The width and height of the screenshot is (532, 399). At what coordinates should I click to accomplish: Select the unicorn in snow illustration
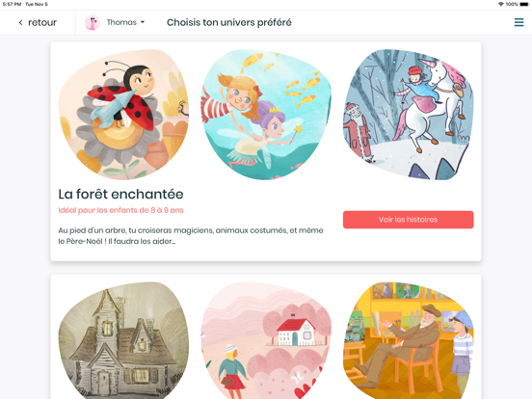coord(409,115)
